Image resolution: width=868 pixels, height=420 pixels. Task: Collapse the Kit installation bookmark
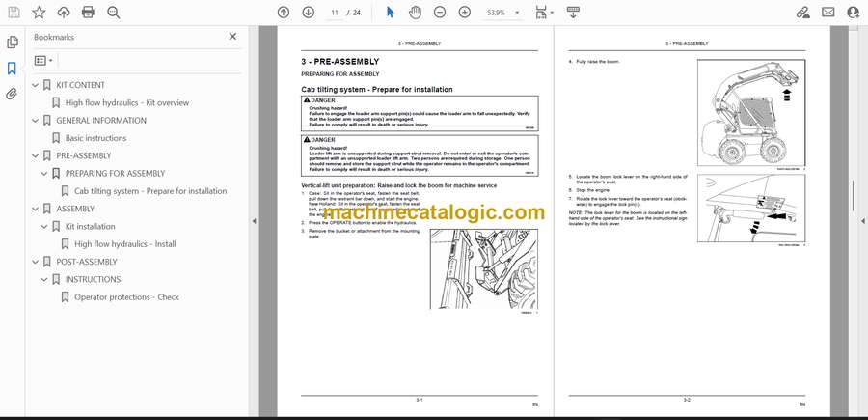coord(44,227)
